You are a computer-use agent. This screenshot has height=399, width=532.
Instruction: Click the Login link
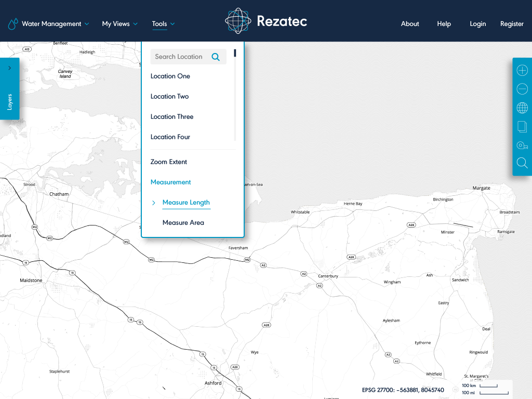click(x=478, y=24)
